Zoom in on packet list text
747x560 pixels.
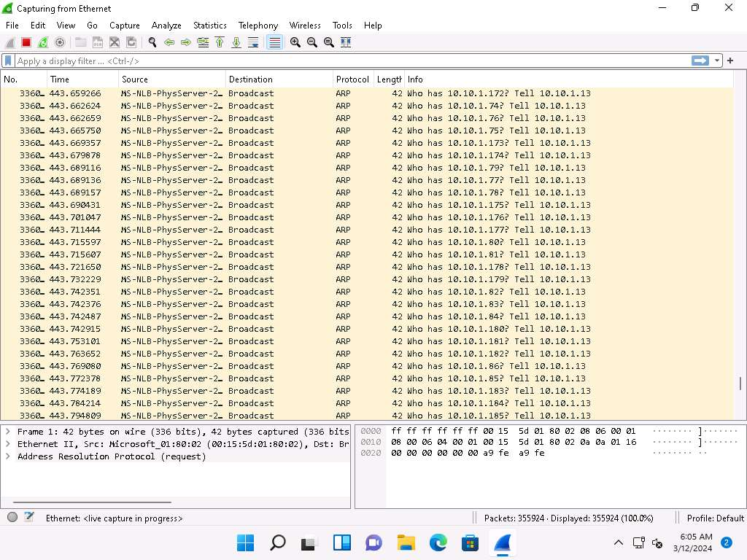pos(295,42)
